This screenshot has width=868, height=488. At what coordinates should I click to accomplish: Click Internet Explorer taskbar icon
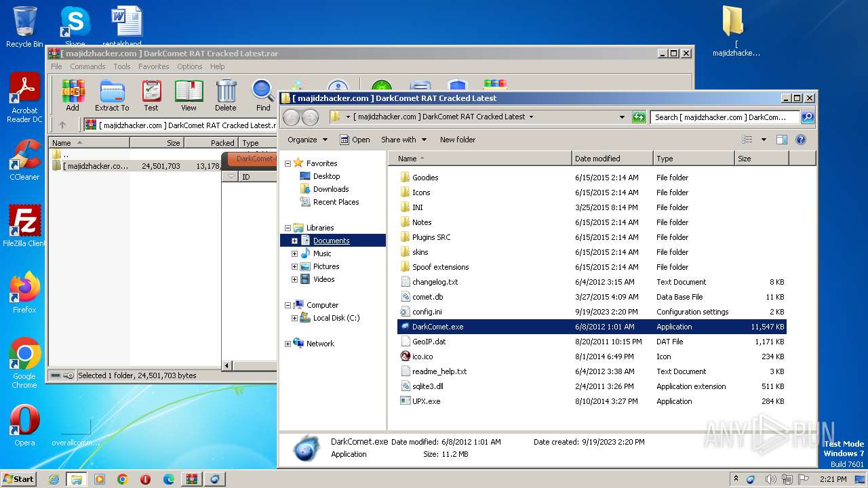click(x=54, y=479)
